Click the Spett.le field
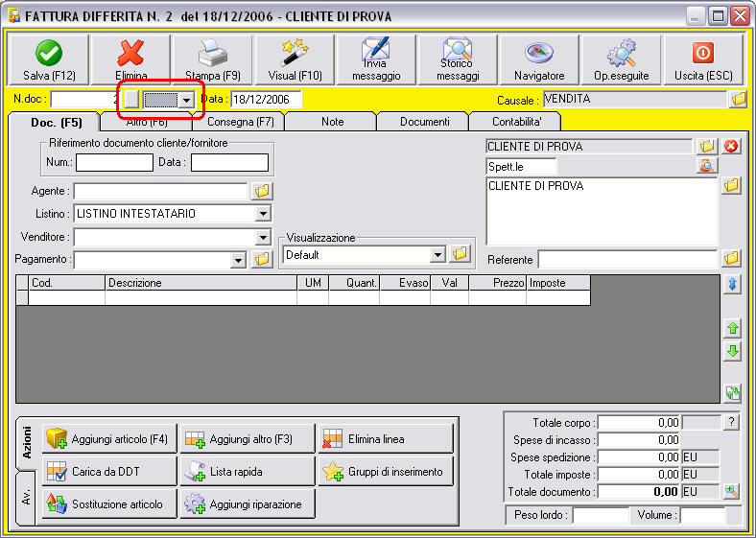 click(521, 166)
